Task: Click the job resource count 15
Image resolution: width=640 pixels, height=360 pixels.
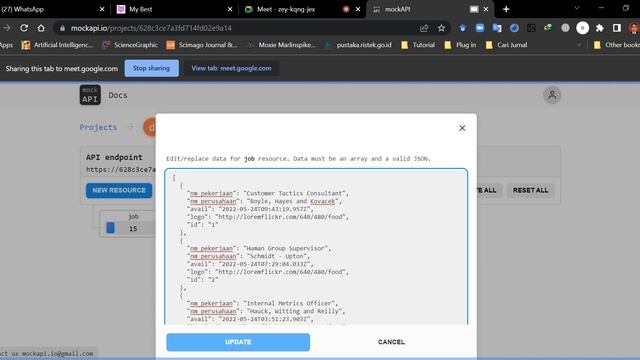Action: click(133, 229)
